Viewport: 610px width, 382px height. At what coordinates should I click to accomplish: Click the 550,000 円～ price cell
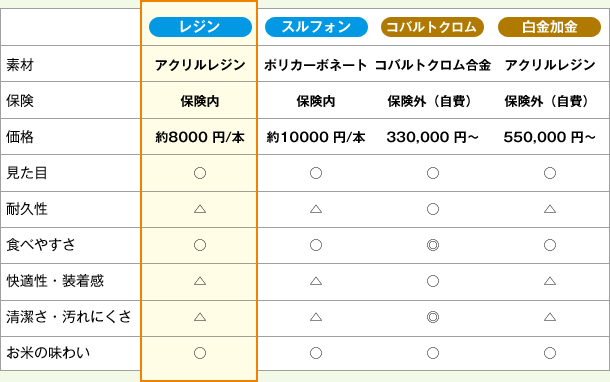point(550,137)
